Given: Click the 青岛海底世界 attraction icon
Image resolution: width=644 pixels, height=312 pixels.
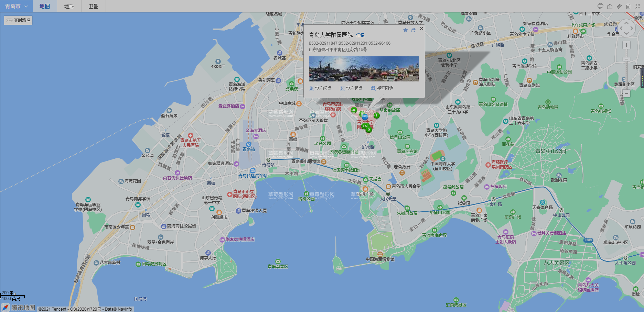Looking at the screenshot, I should click(434, 230).
